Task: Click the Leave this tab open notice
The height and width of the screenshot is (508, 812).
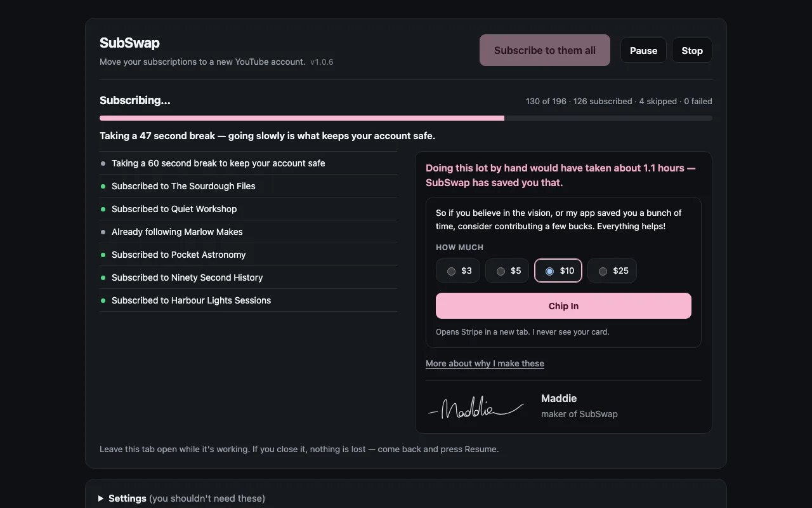Action: 299,449
